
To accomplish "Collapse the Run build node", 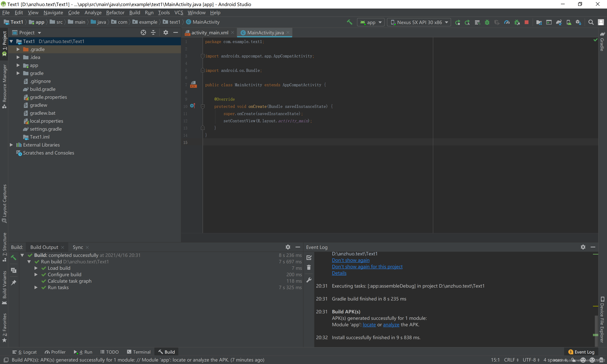I will coord(29,262).
